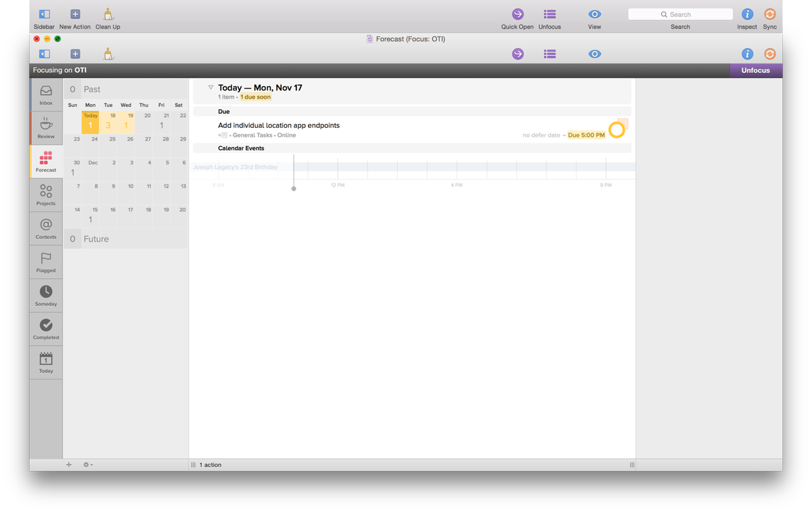The height and width of the screenshot is (513, 812).
Task: Click unlabeled purple arrow icon below title bar
Action: pyautogui.click(x=518, y=54)
